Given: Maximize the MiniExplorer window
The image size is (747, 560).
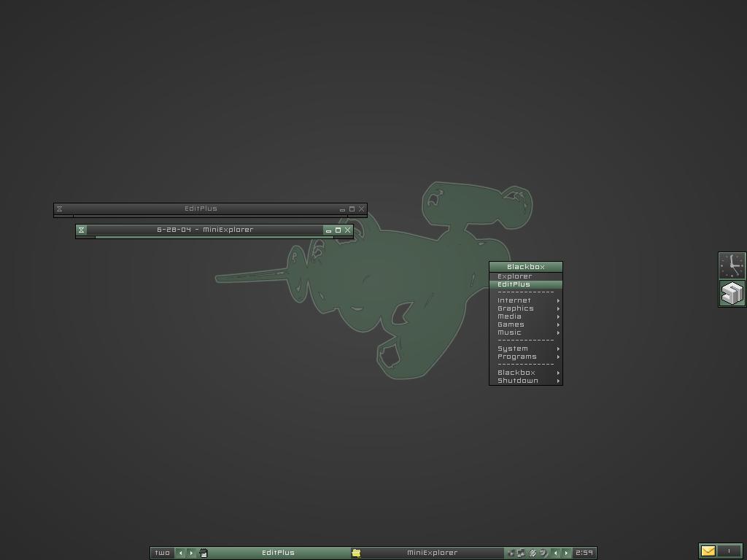Looking at the screenshot, I should coord(338,230).
